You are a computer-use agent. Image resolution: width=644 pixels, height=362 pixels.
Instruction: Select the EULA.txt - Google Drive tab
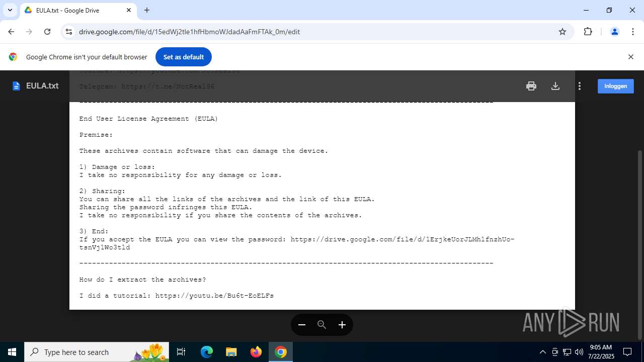(x=78, y=10)
